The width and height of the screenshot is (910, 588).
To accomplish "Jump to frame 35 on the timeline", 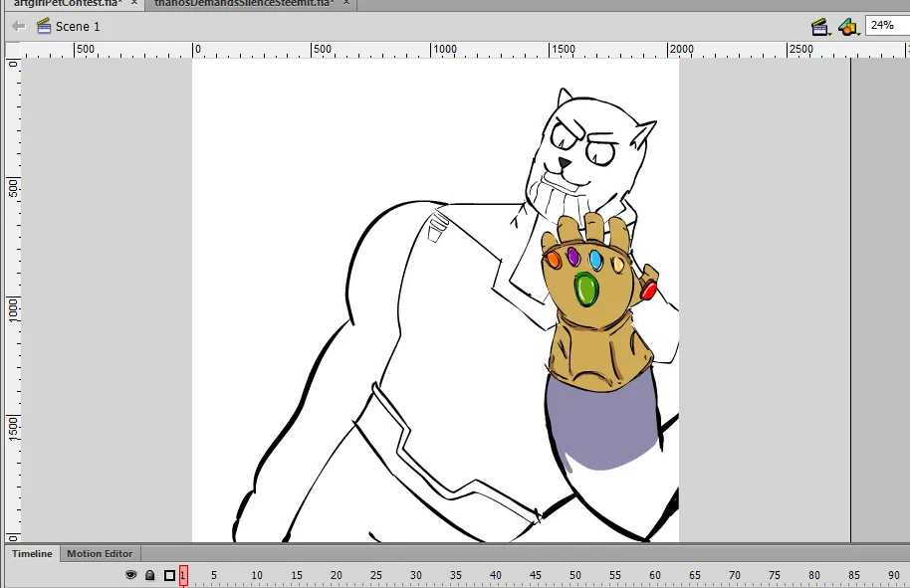I will point(456,575).
